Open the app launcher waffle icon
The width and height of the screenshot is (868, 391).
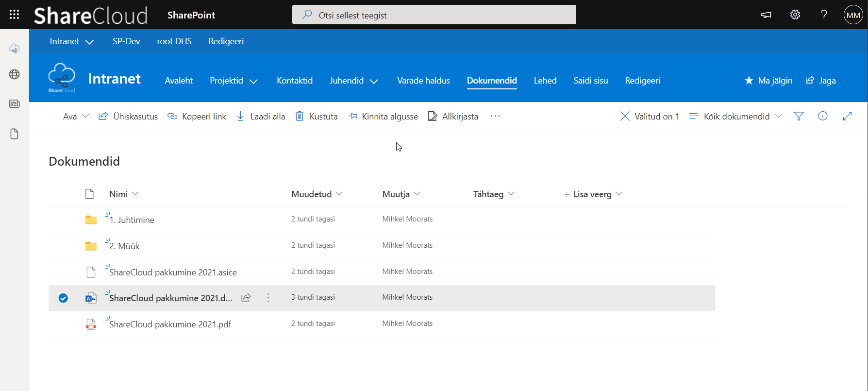(x=14, y=15)
